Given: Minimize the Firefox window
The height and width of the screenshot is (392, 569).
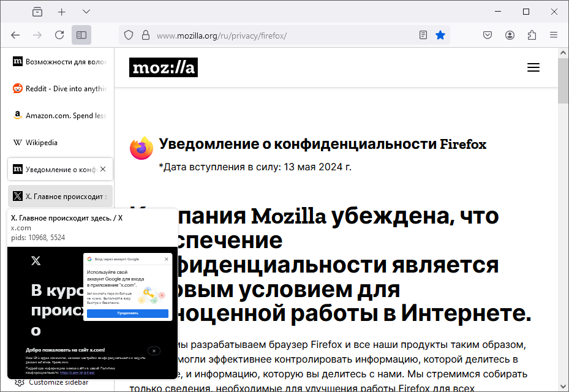Looking at the screenshot, I should 498,12.
